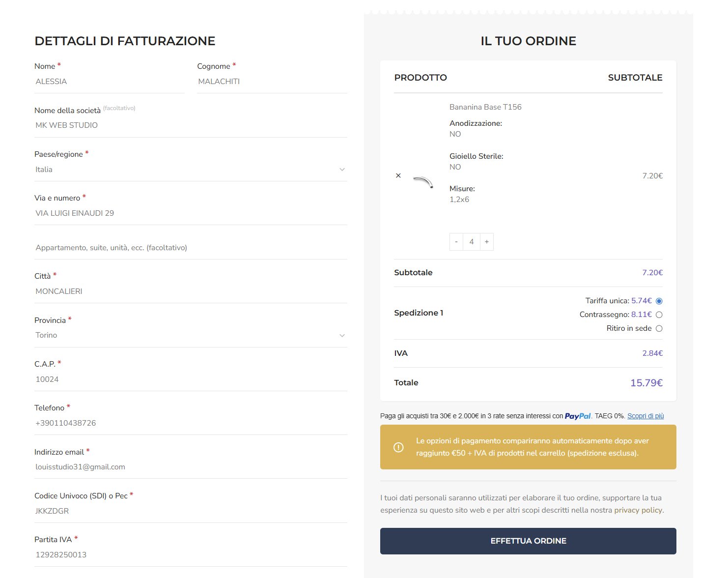Click the Bananina product thumbnail image

pyautogui.click(x=423, y=182)
